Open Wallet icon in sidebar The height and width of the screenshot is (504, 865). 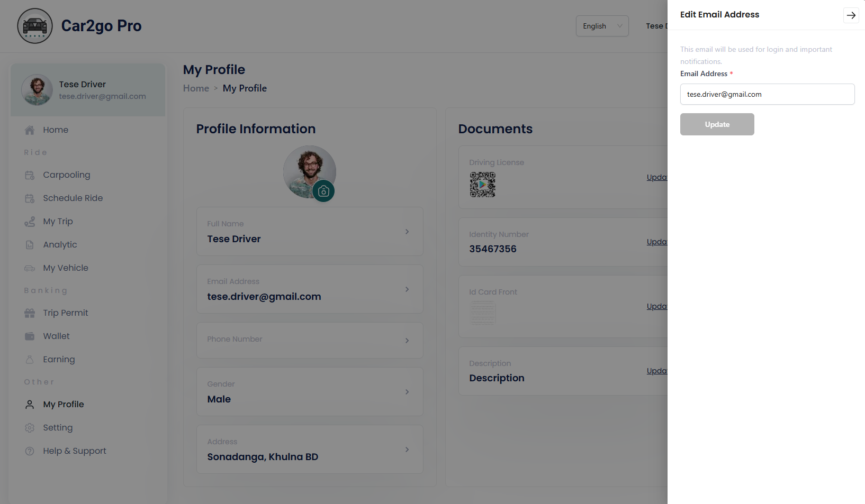pos(30,336)
